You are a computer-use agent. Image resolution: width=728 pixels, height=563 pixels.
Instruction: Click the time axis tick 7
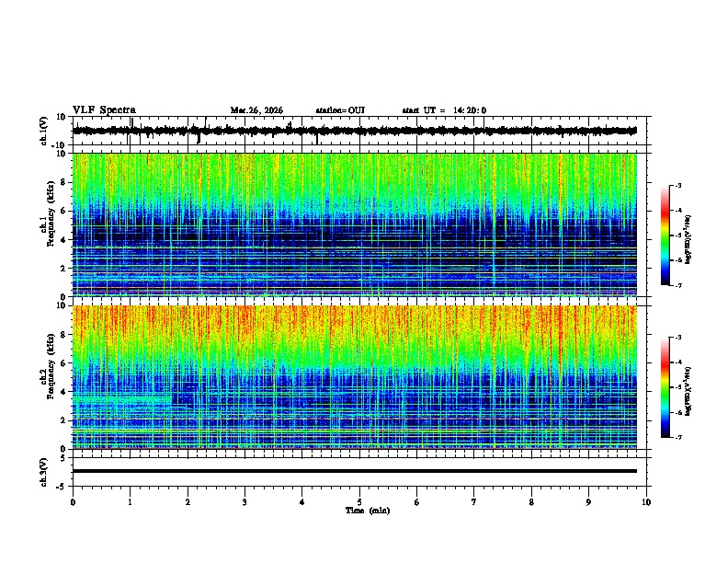[474, 502]
